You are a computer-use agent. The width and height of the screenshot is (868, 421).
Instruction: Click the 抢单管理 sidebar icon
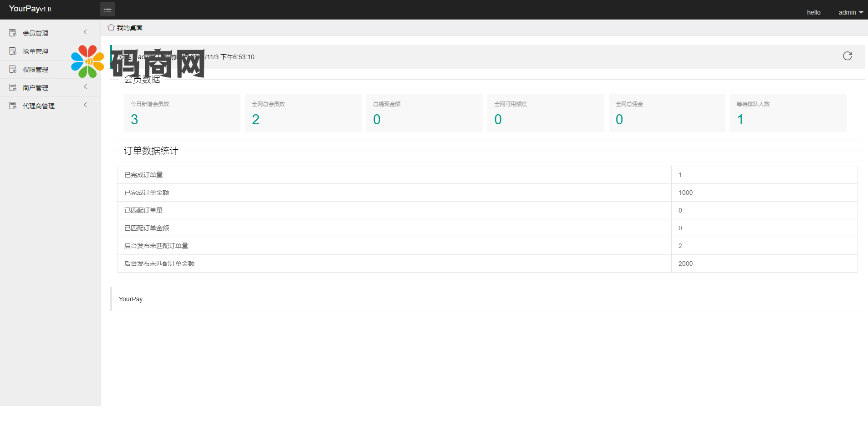point(13,51)
